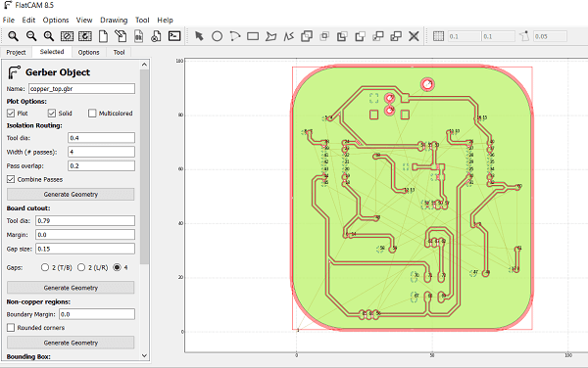Open the Help menu
588x368 pixels.
point(165,21)
